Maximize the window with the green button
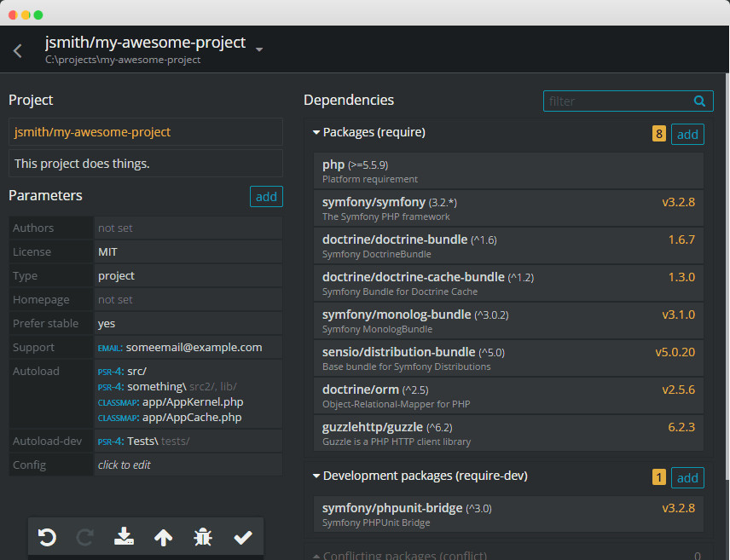The width and height of the screenshot is (730, 560). [38, 14]
